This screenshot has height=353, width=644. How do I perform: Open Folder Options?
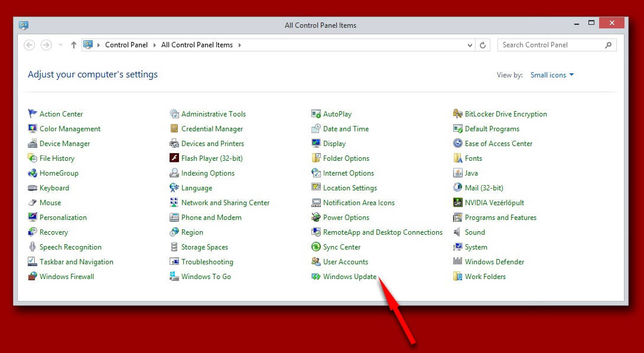click(346, 158)
